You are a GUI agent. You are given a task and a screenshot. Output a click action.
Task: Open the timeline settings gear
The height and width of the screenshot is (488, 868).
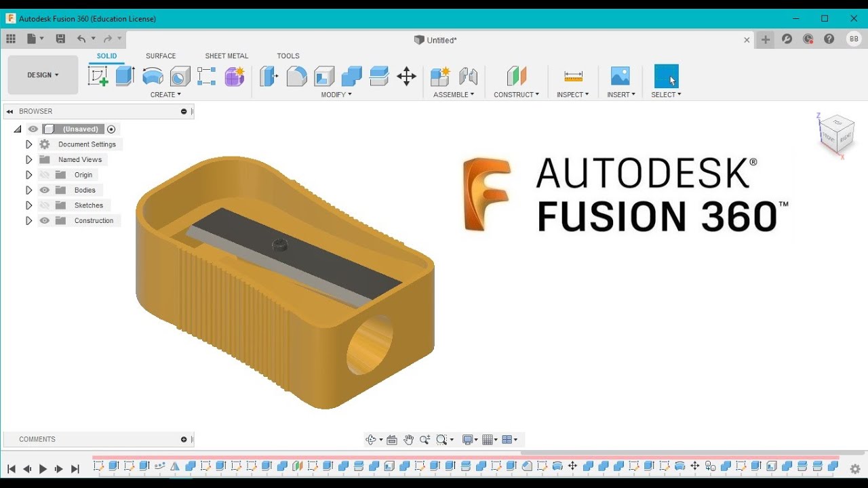[855, 468]
